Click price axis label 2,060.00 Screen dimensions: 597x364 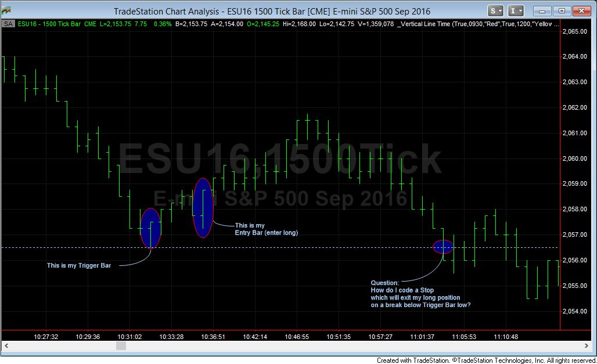pos(575,158)
